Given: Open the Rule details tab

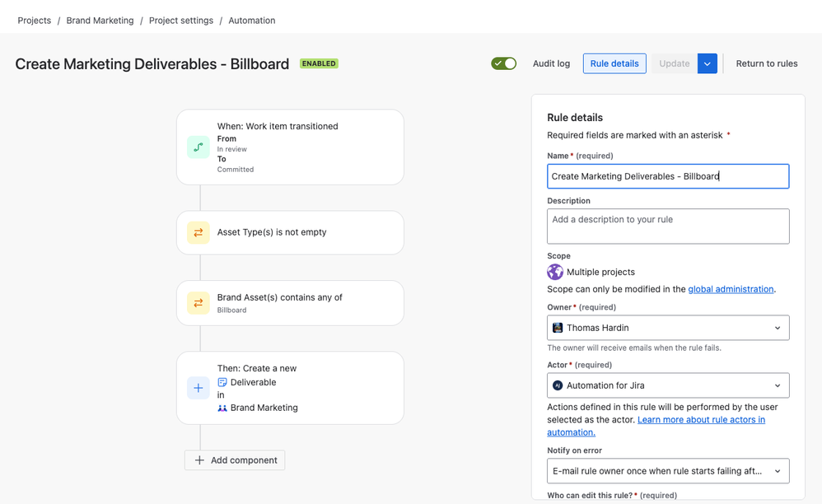Looking at the screenshot, I should click(614, 64).
